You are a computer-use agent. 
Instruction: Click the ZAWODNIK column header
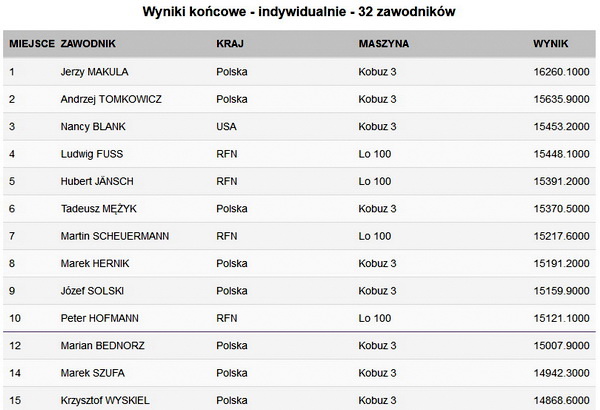89,45
